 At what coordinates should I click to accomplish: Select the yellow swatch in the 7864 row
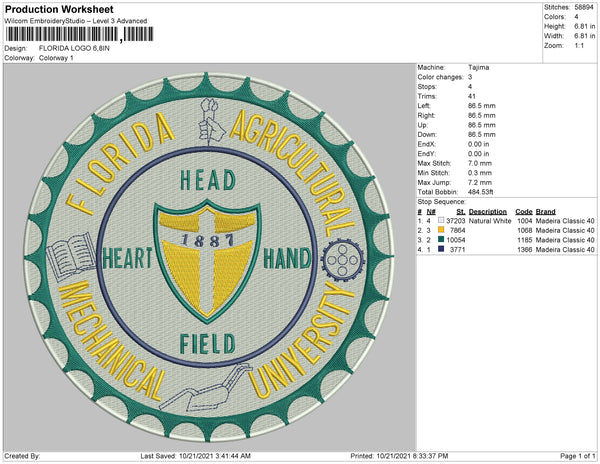pyautogui.click(x=441, y=230)
